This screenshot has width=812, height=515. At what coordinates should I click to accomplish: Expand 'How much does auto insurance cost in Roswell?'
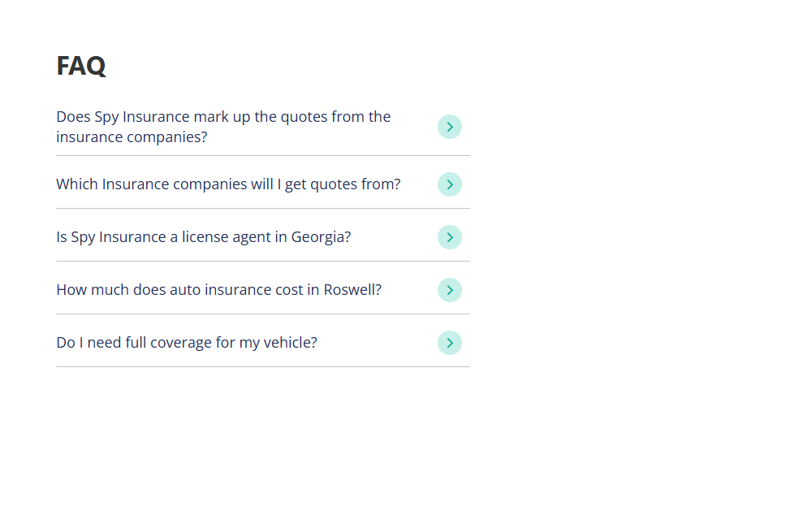pos(263,290)
